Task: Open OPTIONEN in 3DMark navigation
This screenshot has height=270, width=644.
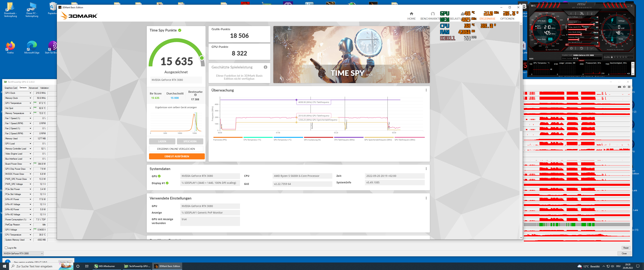Action: (x=507, y=19)
